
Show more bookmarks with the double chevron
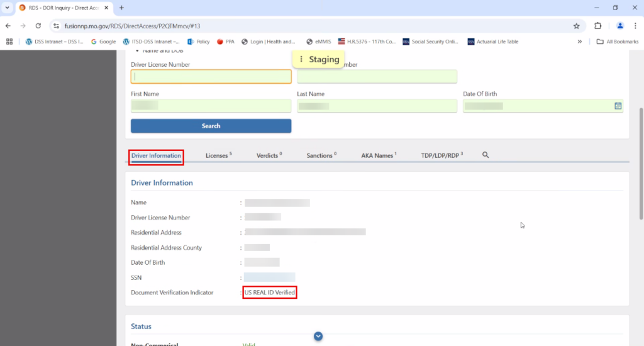pyautogui.click(x=579, y=42)
